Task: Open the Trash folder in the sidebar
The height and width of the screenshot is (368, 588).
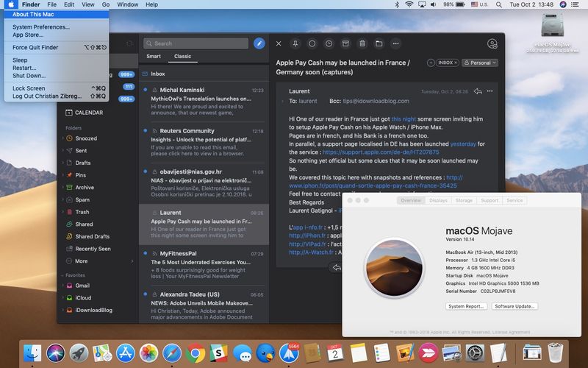Action: 82,212
